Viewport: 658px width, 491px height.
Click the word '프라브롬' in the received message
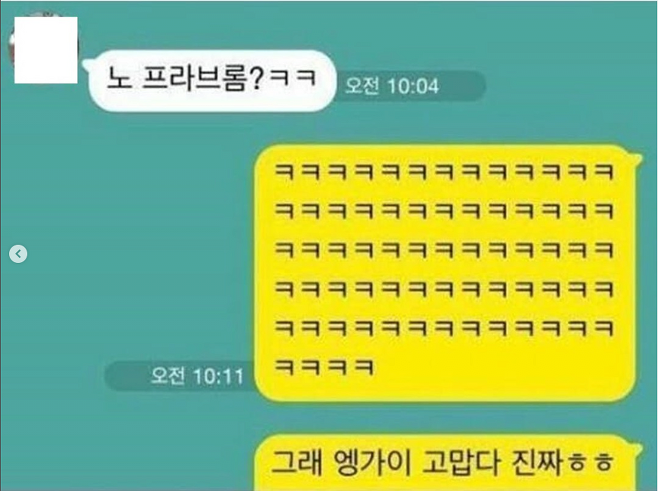(194, 78)
